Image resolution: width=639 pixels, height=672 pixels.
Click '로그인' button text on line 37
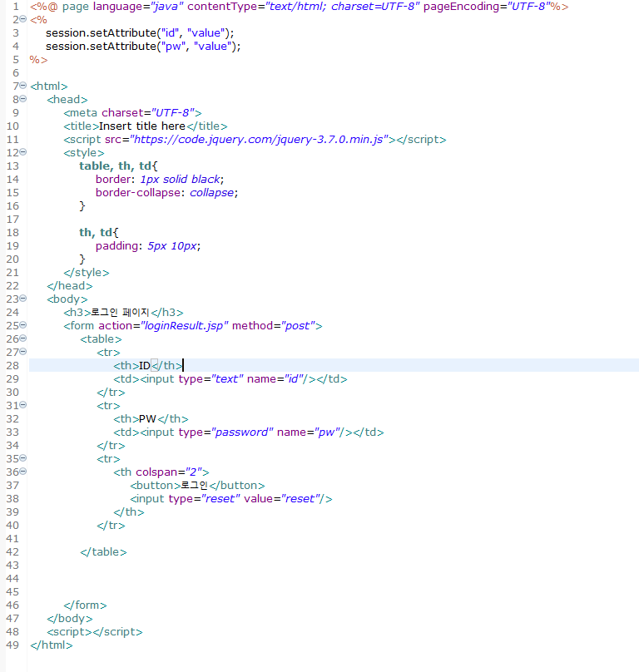(x=194, y=485)
